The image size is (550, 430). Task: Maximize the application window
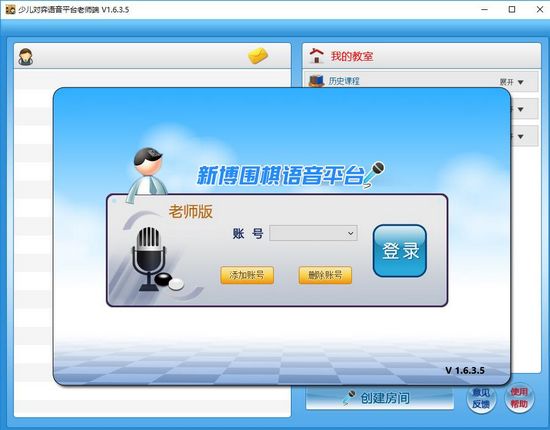512,9
